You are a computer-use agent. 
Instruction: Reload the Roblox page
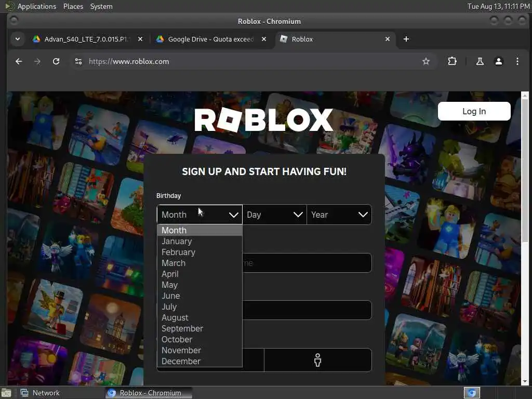(56, 61)
